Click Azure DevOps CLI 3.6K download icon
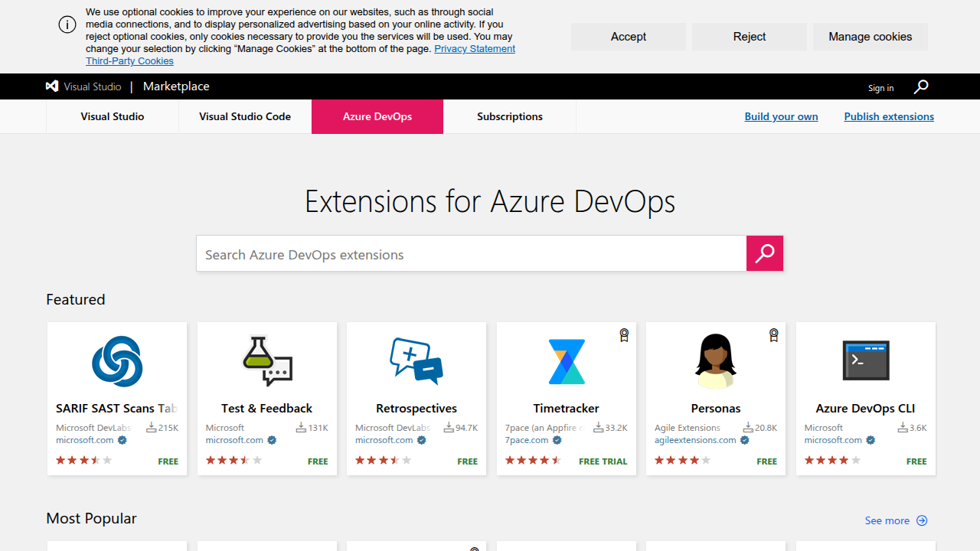The height and width of the screenshot is (551, 980). click(x=903, y=428)
